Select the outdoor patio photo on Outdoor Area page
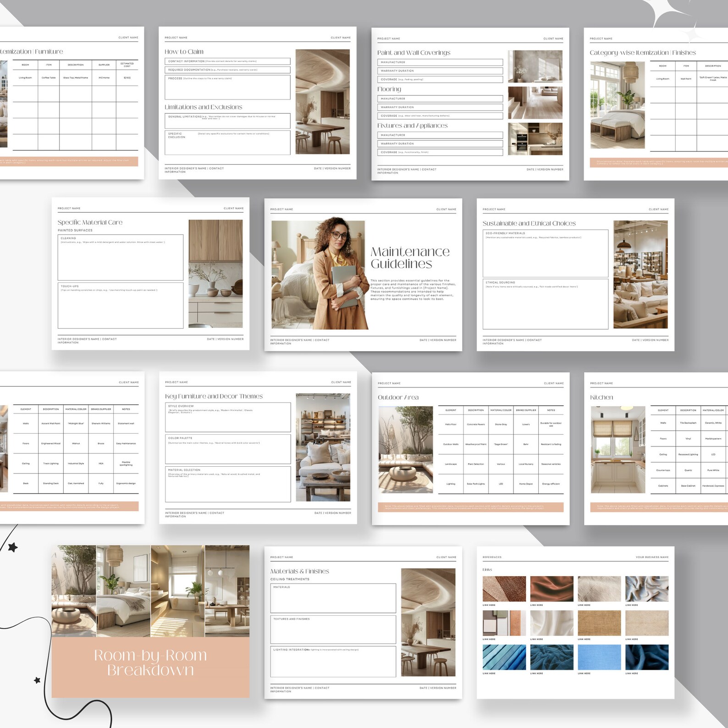This screenshot has width=728, height=728. pyautogui.click(x=406, y=450)
